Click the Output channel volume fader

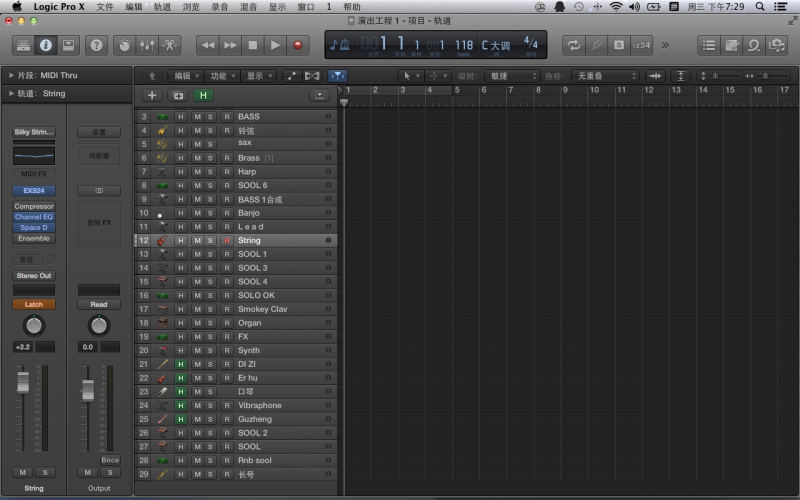(x=88, y=388)
